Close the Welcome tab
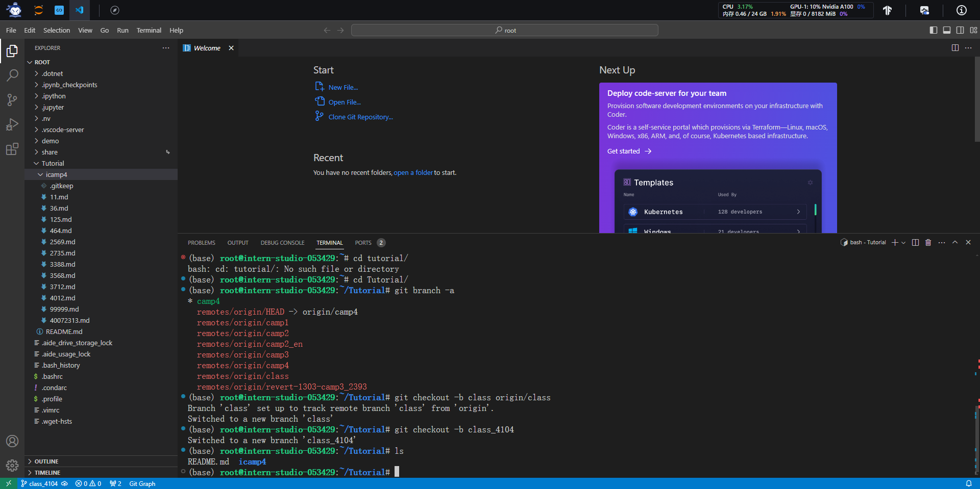 coord(231,48)
